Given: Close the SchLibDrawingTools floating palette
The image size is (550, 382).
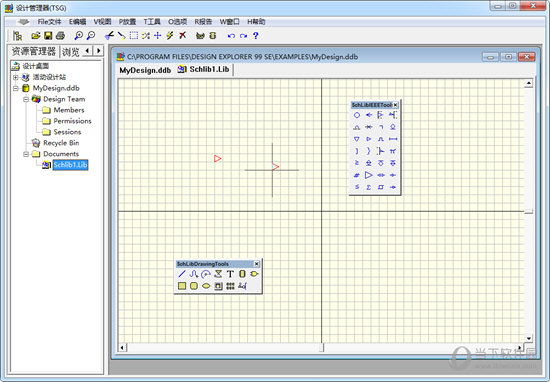Looking at the screenshot, I should (x=257, y=264).
